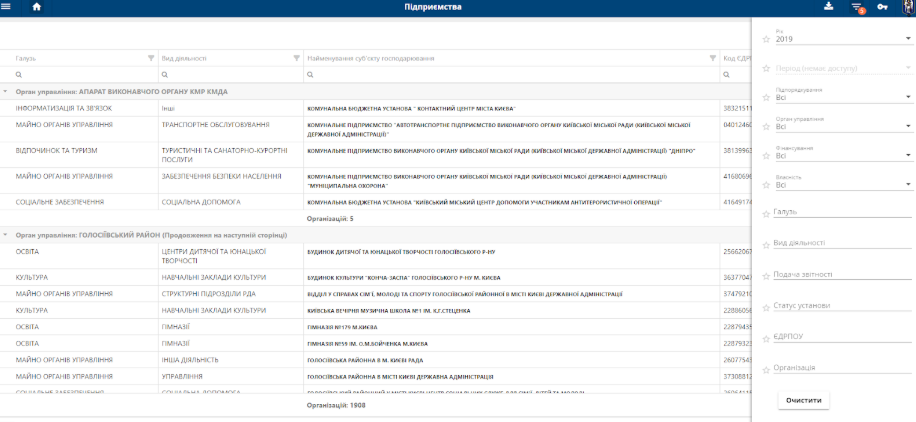This screenshot has width=916, height=422.
Task: Open the hamburger menu
Action: (6, 7)
